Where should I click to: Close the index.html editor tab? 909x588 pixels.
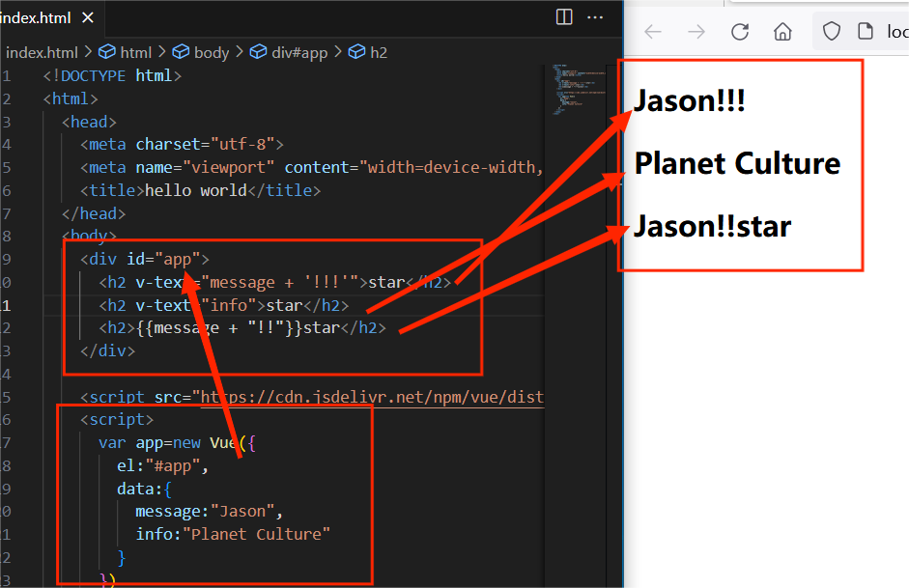coord(88,18)
